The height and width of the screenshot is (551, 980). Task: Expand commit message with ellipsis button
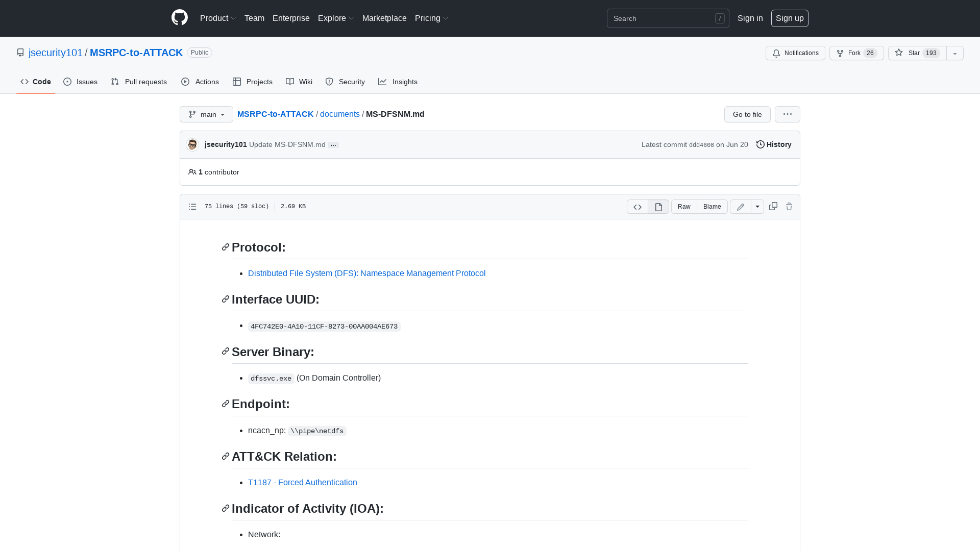tap(333, 145)
